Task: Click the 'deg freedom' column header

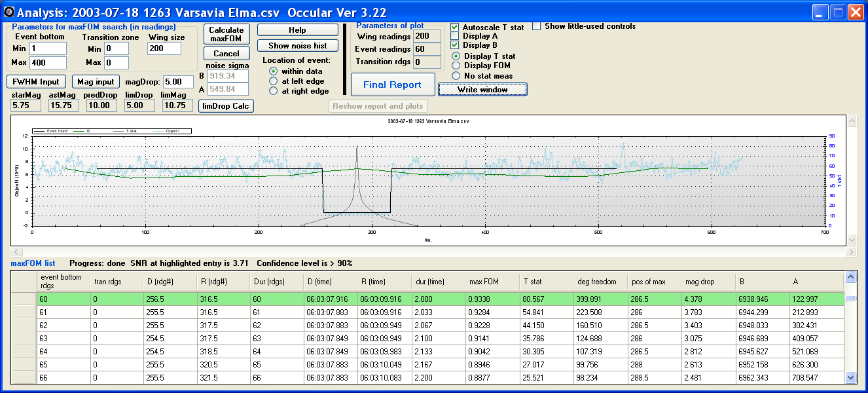Action: click(600, 282)
